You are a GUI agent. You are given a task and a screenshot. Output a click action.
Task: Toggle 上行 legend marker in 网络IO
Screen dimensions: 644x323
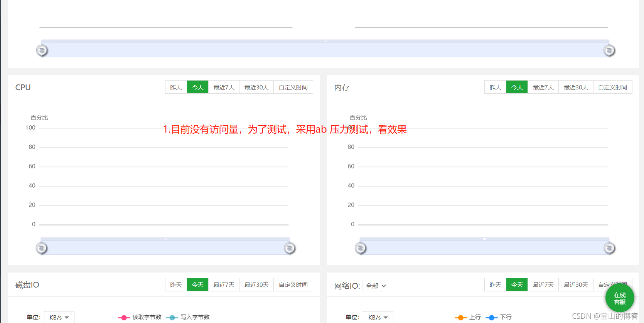[460, 318]
